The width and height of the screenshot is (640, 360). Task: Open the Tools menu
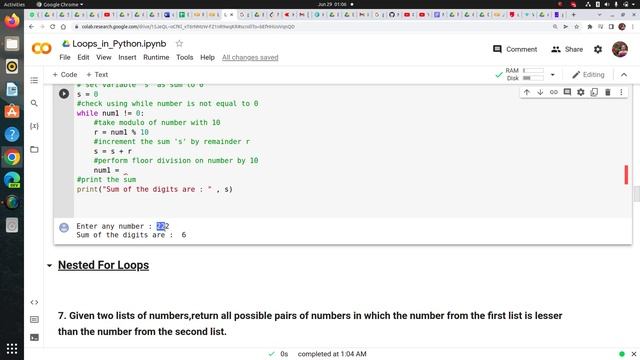pyautogui.click(x=184, y=57)
